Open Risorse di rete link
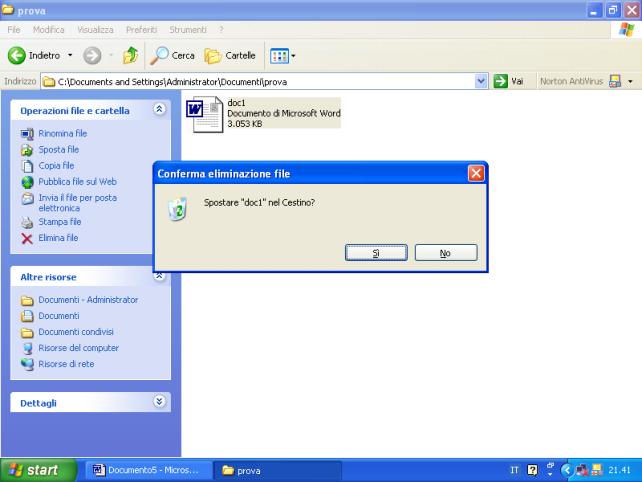642x482 pixels. pos(66,364)
